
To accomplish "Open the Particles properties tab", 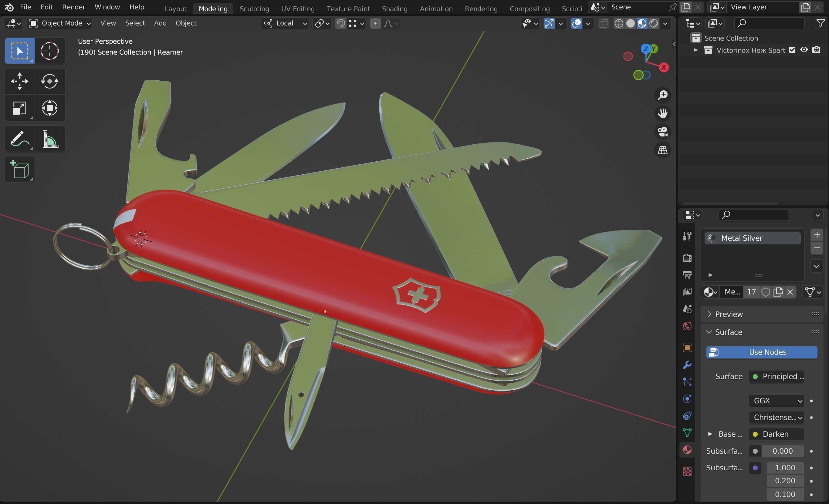I will (x=687, y=382).
